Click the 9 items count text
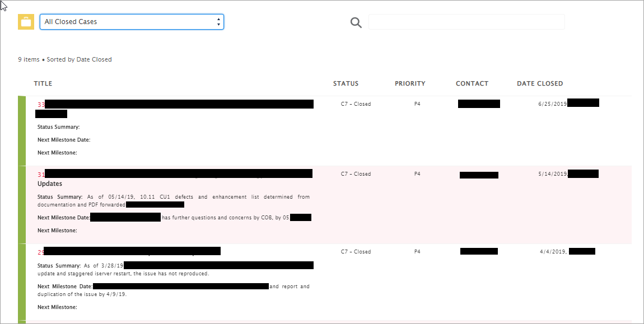 coord(29,59)
